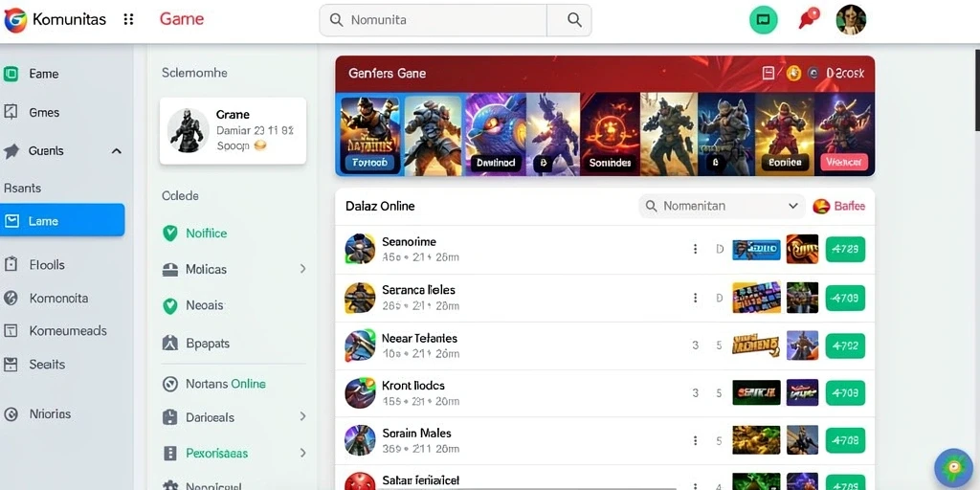Open the apps grid icon beside Komunitas
980x490 pixels.
tap(129, 19)
